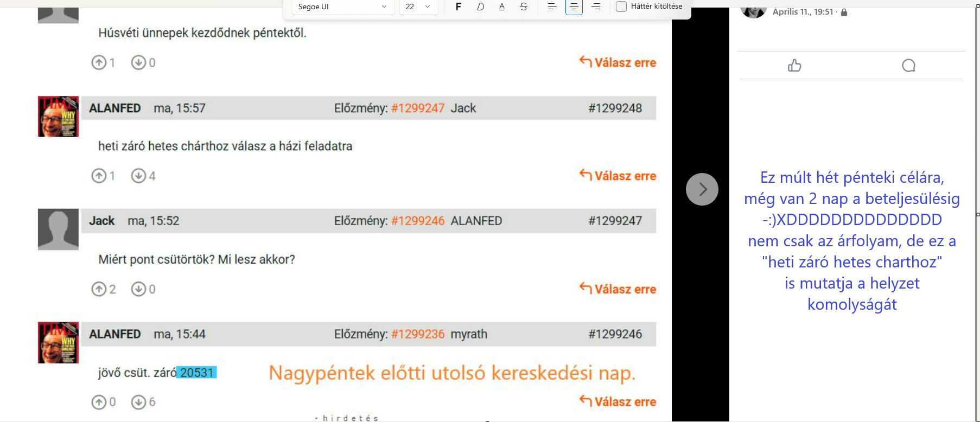The height and width of the screenshot is (422, 980).
Task: Reply to Jack's post via Válasz erre
Action: [618, 289]
